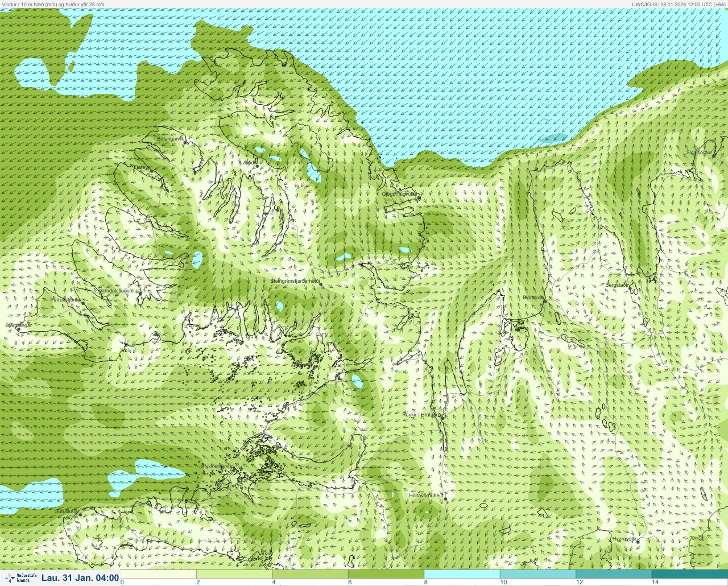Screen dimensions: 728x586
Task: Select the pale 0–2 m/s legend color
Action: click(x=158, y=574)
